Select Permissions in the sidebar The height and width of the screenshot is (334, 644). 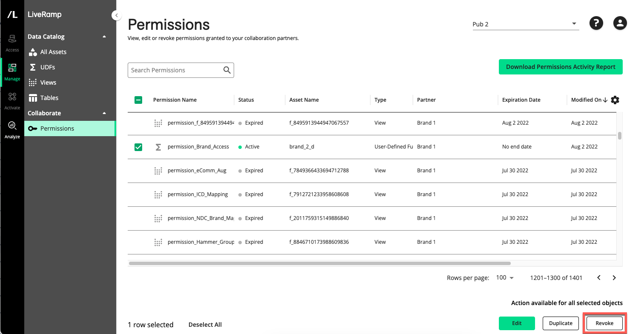tap(70, 128)
